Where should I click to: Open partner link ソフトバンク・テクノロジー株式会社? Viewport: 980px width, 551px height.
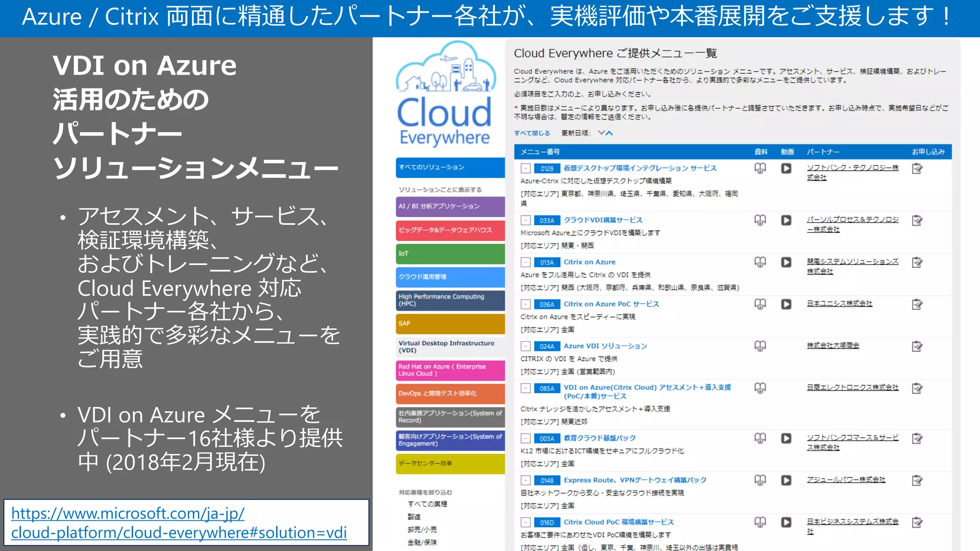(x=853, y=173)
